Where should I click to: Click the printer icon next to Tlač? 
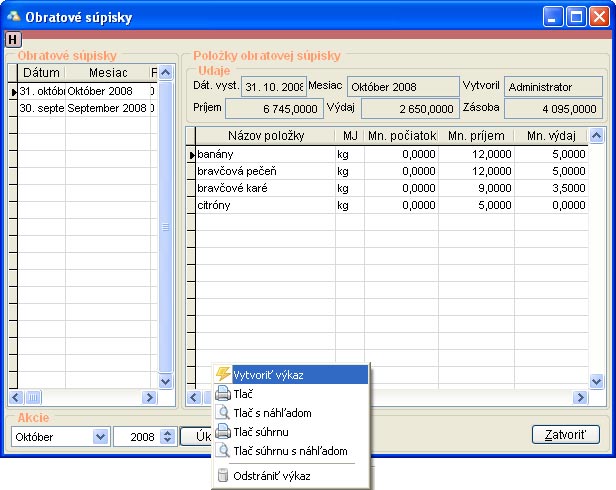[x=222, y=394]
